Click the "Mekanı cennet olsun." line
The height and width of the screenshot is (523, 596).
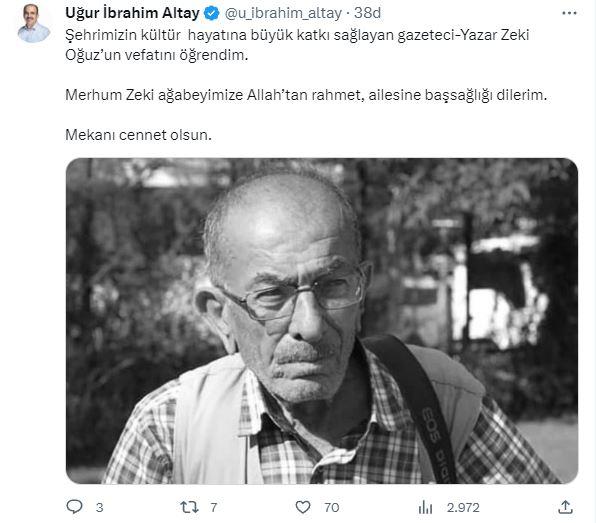click(138, 135)
